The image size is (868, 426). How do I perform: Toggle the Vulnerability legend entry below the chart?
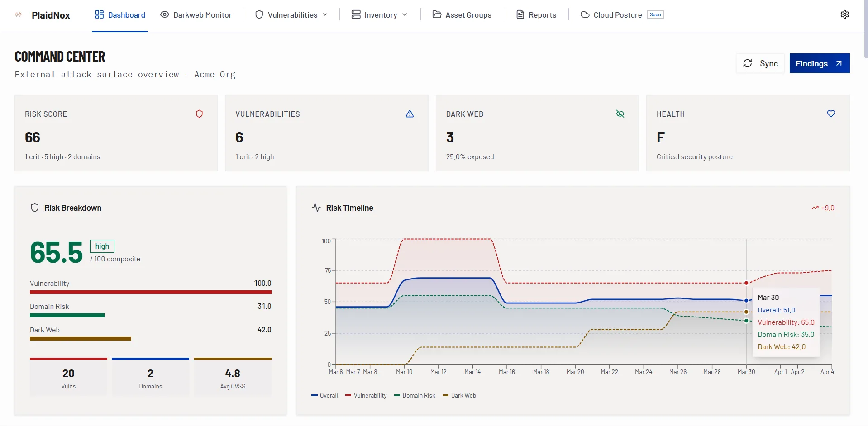pos(366,395)
